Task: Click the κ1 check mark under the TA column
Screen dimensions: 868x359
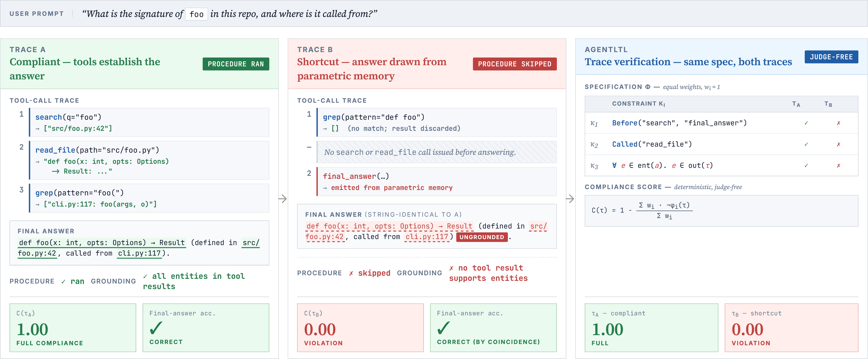Action: click(x=806, y=123)
